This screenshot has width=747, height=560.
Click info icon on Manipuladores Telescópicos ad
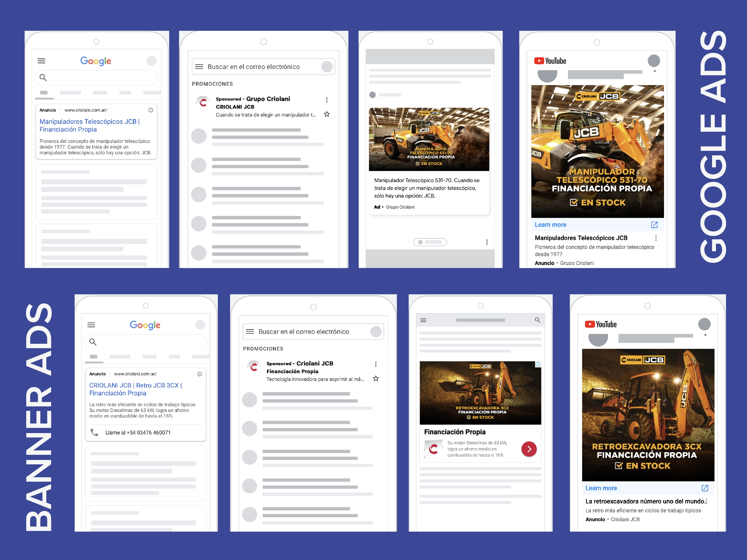[x=151, y=110]
